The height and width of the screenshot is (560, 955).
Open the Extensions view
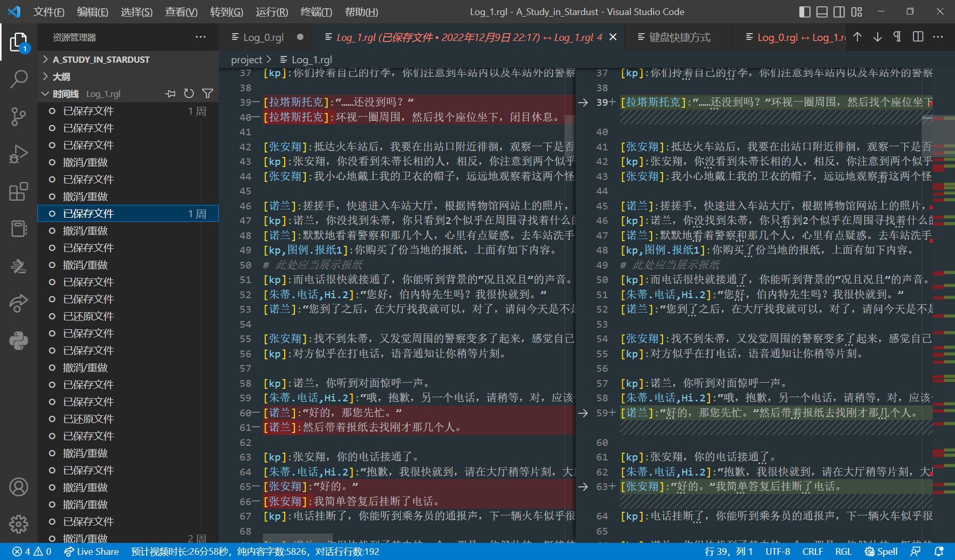[x=19, y=191]
